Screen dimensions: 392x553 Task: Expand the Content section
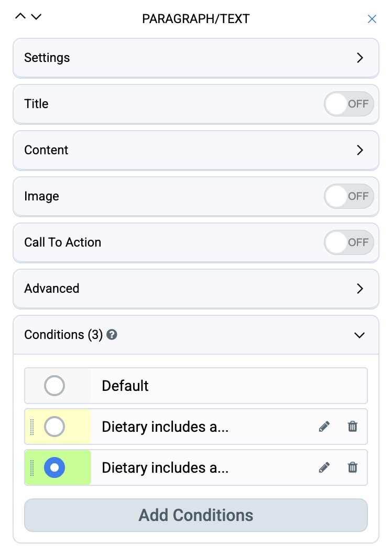click(196, 150)
